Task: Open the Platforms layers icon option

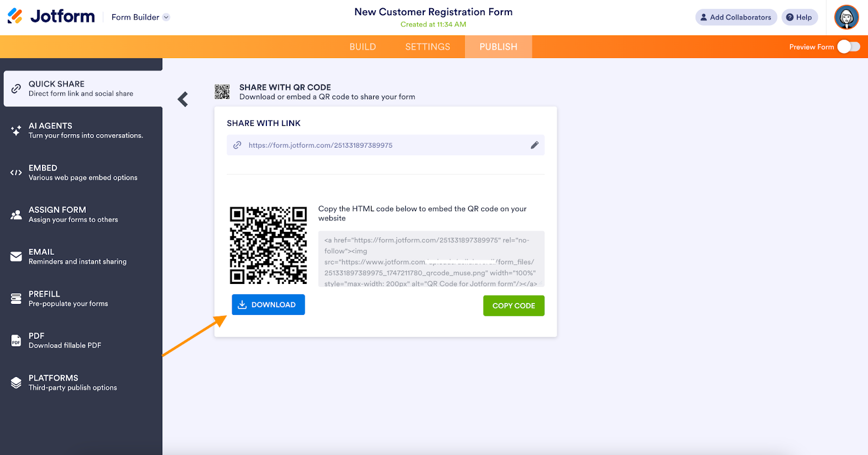Action: click(16, 382)
